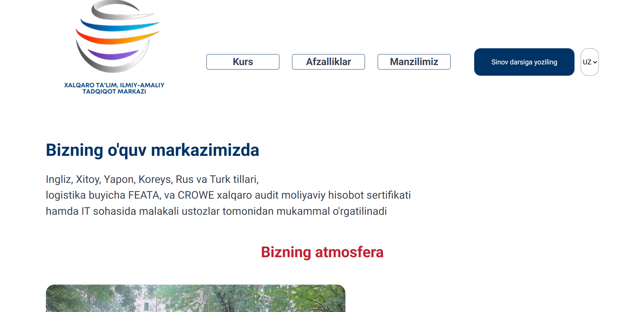Click the globe logo icon
Viewport: 644px width, 312px height.
[x=116, y=37]
